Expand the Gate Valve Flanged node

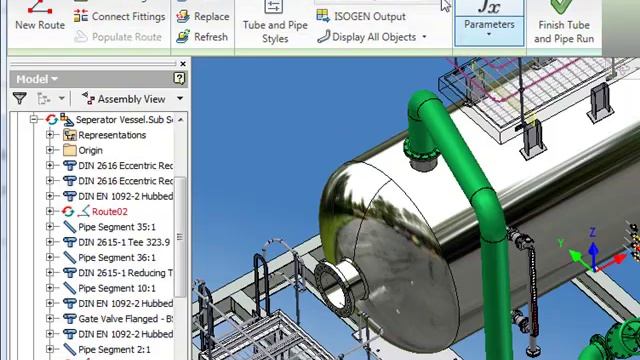point(50,319)
